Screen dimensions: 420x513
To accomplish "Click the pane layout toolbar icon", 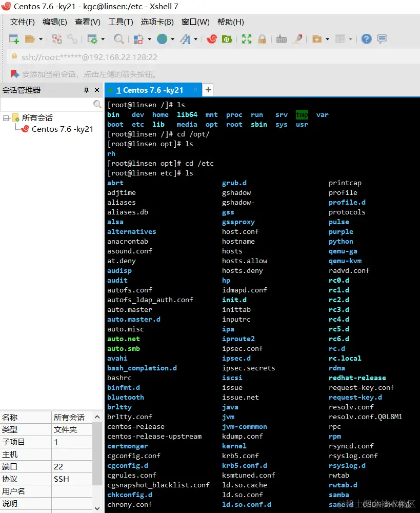I will [340, 39].
